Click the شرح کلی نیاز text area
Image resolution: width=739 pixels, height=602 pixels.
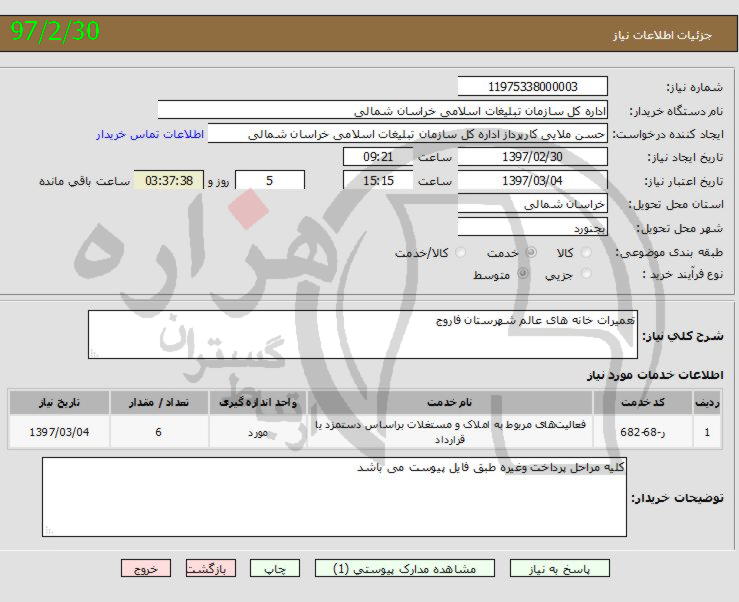coord(363,334)
